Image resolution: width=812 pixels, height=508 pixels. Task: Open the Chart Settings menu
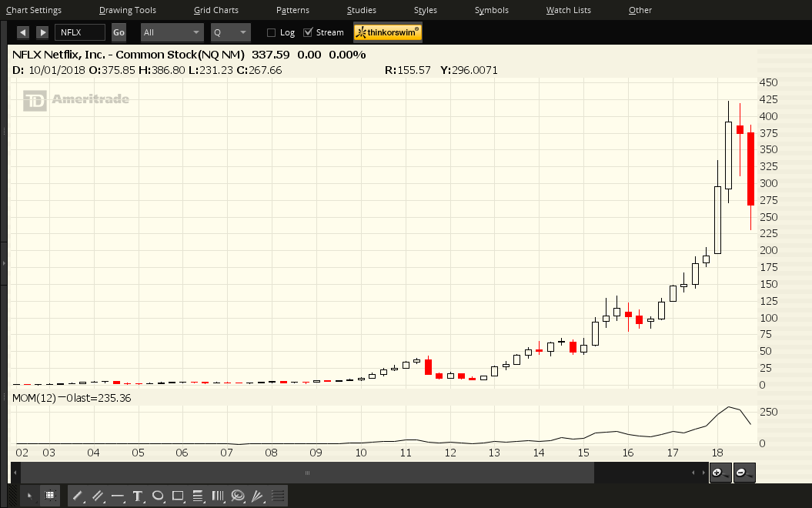pos(34,10)
